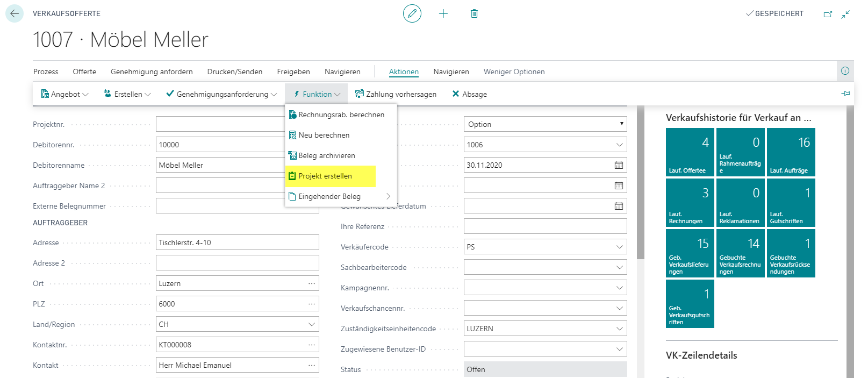Open page in new window icon

[x=828, y=15]
